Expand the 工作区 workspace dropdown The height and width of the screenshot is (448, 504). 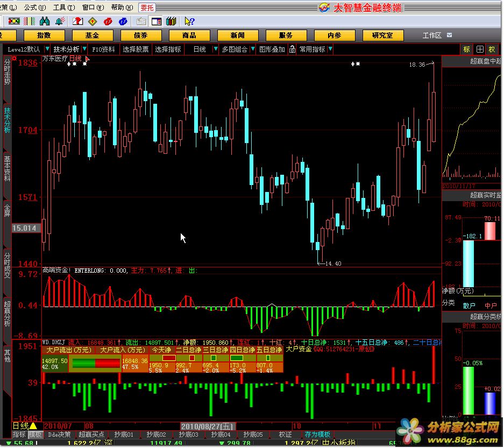click(x=449, y=35)
